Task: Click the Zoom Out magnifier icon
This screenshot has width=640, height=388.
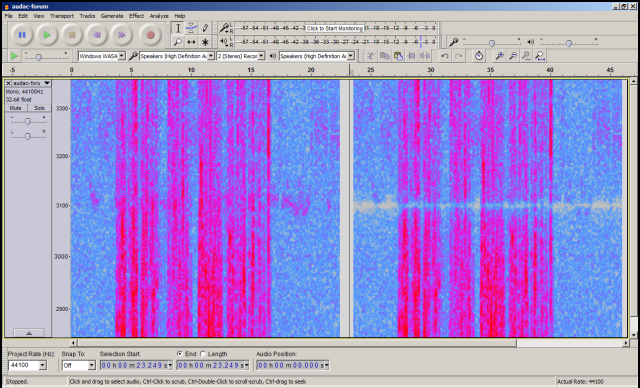Action: coord(513,56)
